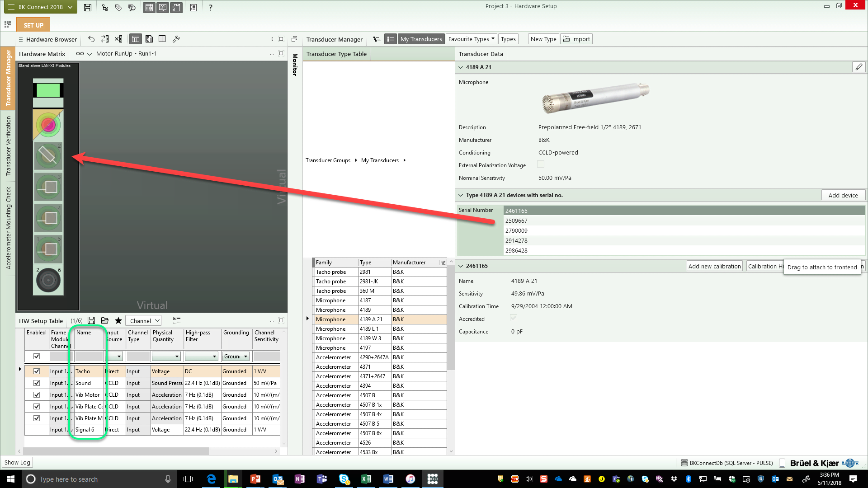Click the Add device button

click(x=842, y=195)
